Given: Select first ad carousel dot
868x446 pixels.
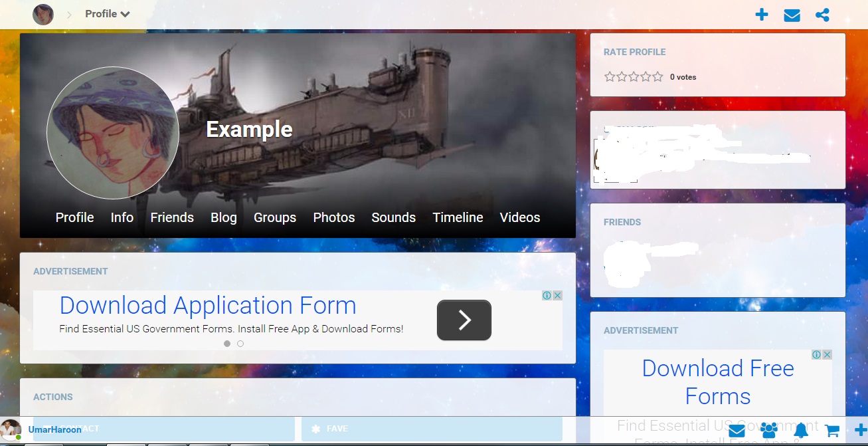Looking at the screenshot, I should [x=227, y=344].
